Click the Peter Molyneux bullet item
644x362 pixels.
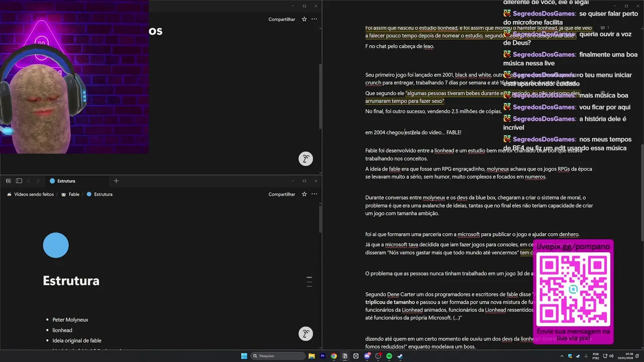pyautogui.click(x=70, y=320)
